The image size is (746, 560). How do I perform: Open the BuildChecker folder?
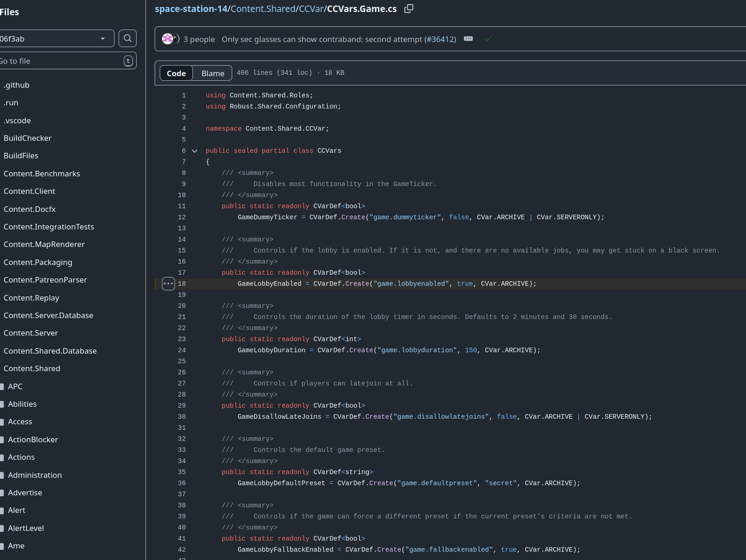point(28,138)
